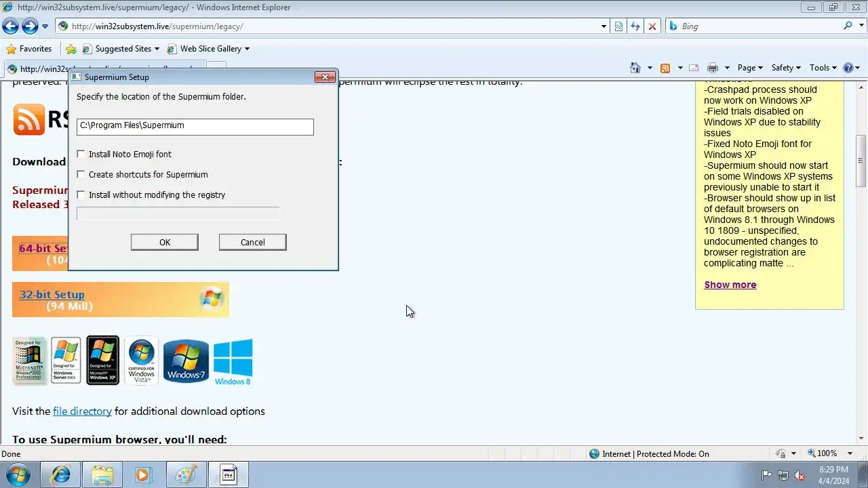Open the file directory link
Image resolution: width=868 pixels, height=488 pixels.
[82, 411]
